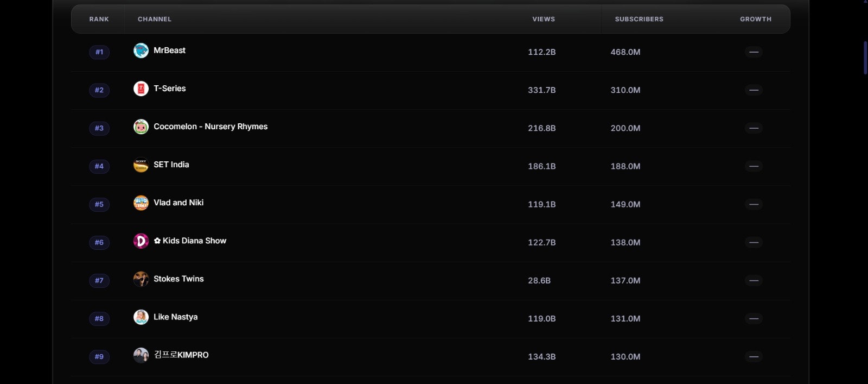Open Cocomelon - Nursery Rhymes channel name
The width and height of the screenshot is (868, 384).
[210, 127]
